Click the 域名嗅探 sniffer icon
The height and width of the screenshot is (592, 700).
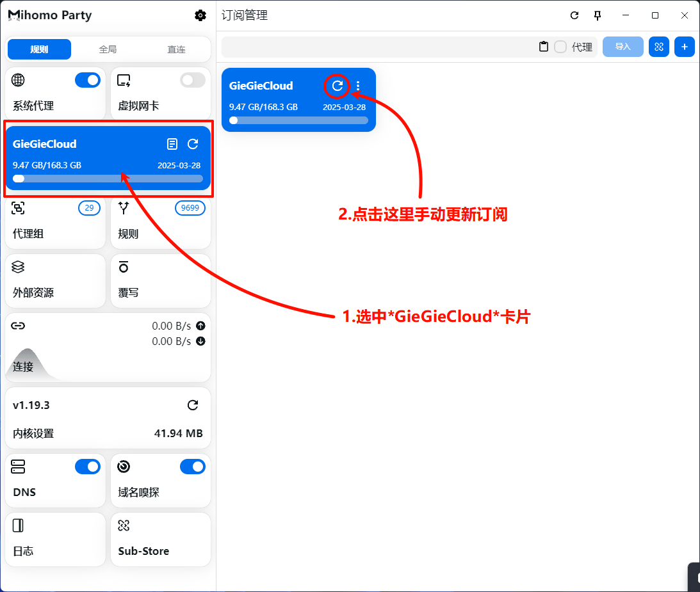[x=124, y=467]
